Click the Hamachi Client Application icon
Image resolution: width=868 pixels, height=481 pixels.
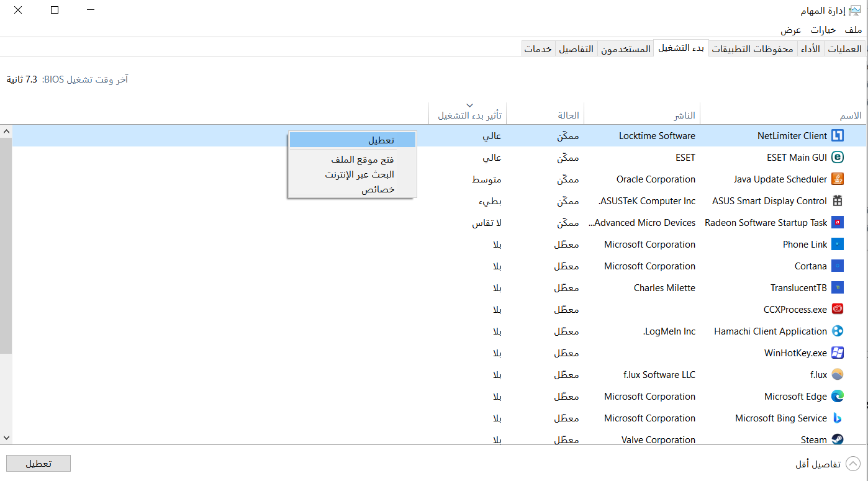[x=838, y=331]
